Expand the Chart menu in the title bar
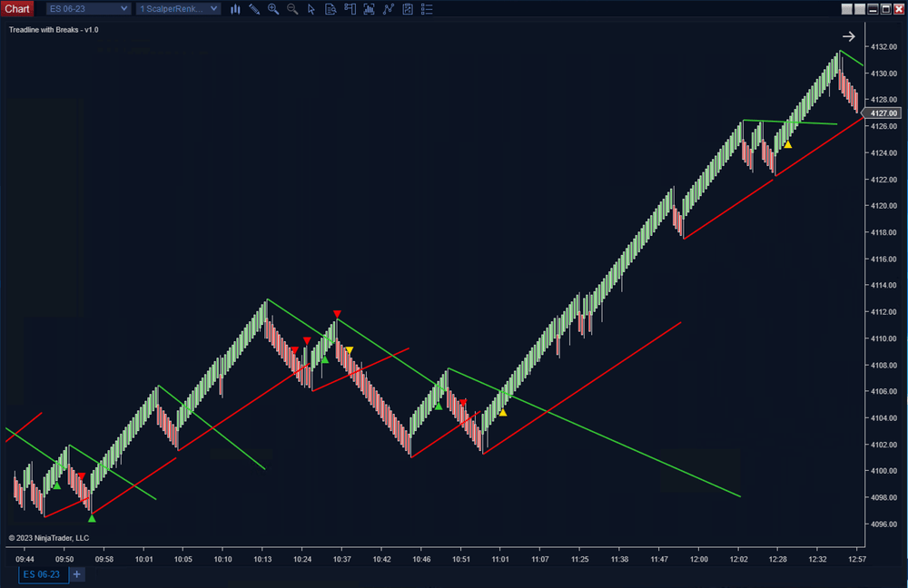This screenshot has height=588, width=908. (x=17, y=8)
